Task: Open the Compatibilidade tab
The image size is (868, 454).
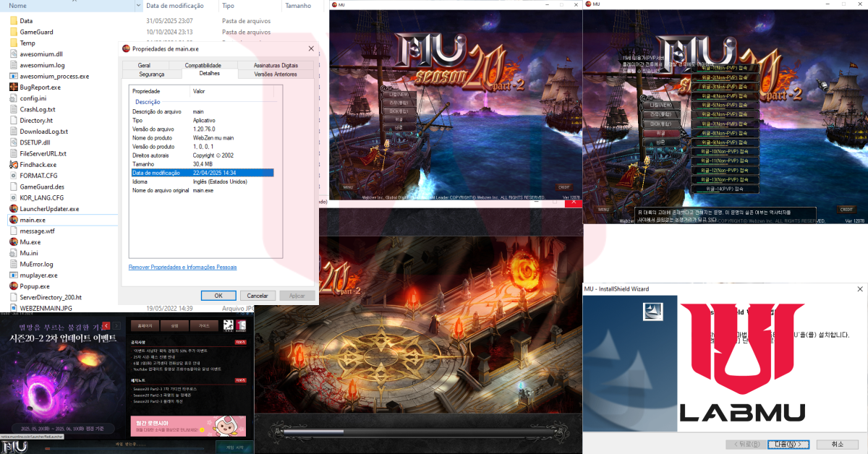Action: [203, 66]
